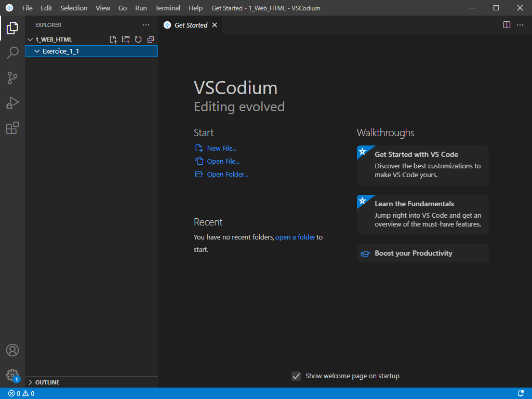Split the editor to the right

coord(507,25)
